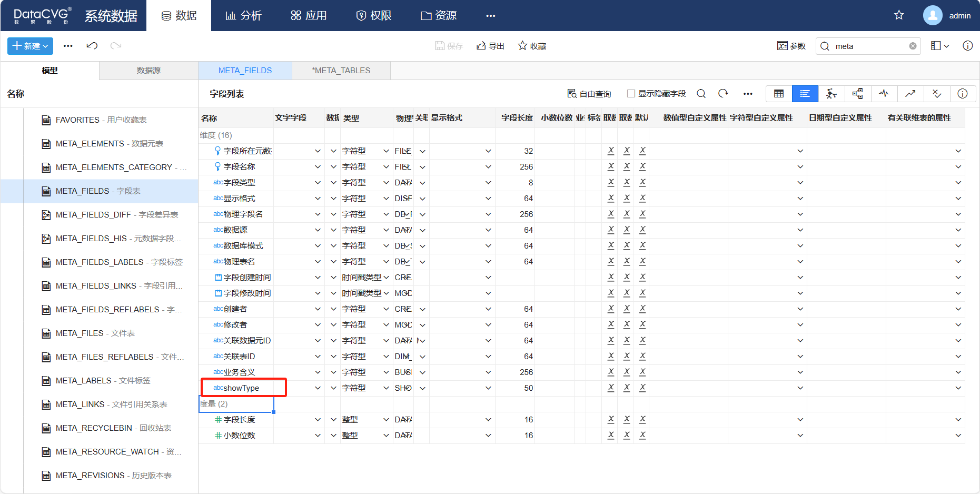
Task: Toggle 显示隐藏字段 checkbox
Action: point(631,94)
